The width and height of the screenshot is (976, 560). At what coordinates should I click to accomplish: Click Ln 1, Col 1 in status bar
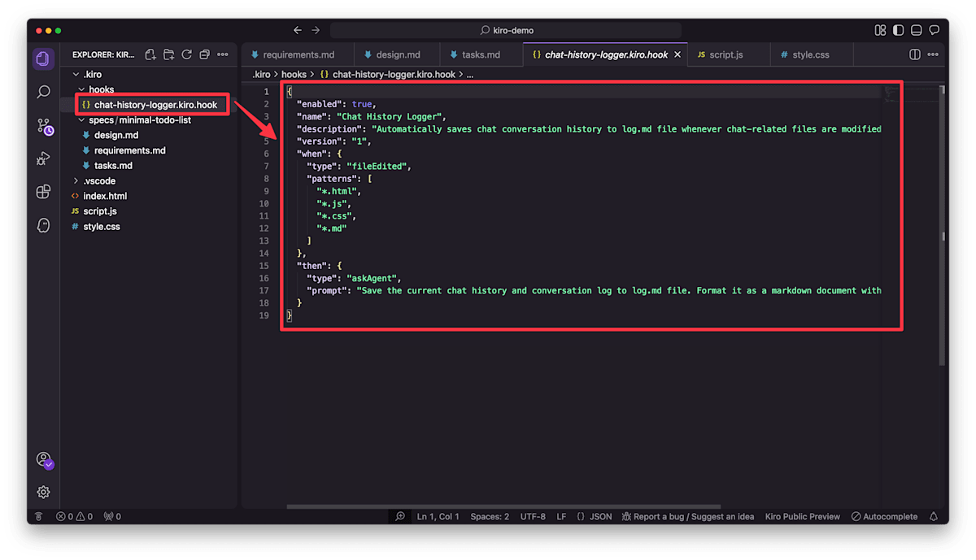click(x=438, y=516)
